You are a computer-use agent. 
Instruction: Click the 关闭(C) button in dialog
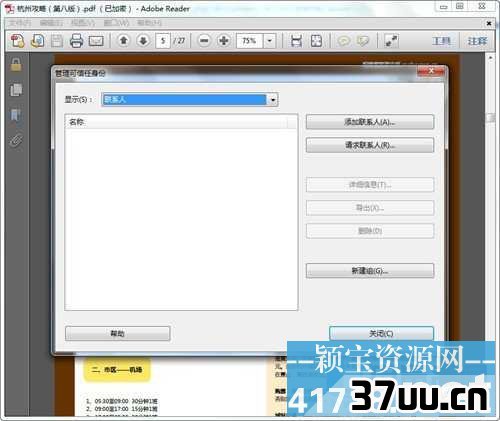(381, 333)
